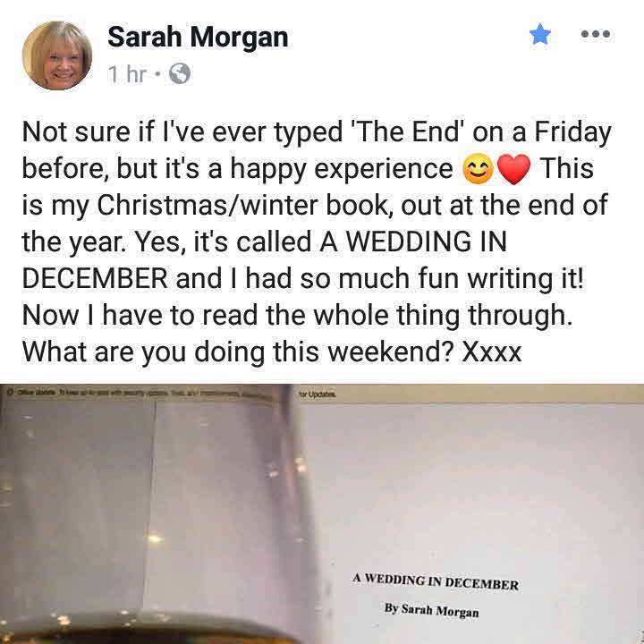Select the 'The End' phrase in post
The image size is (644, 644).
tap(406, 132)
